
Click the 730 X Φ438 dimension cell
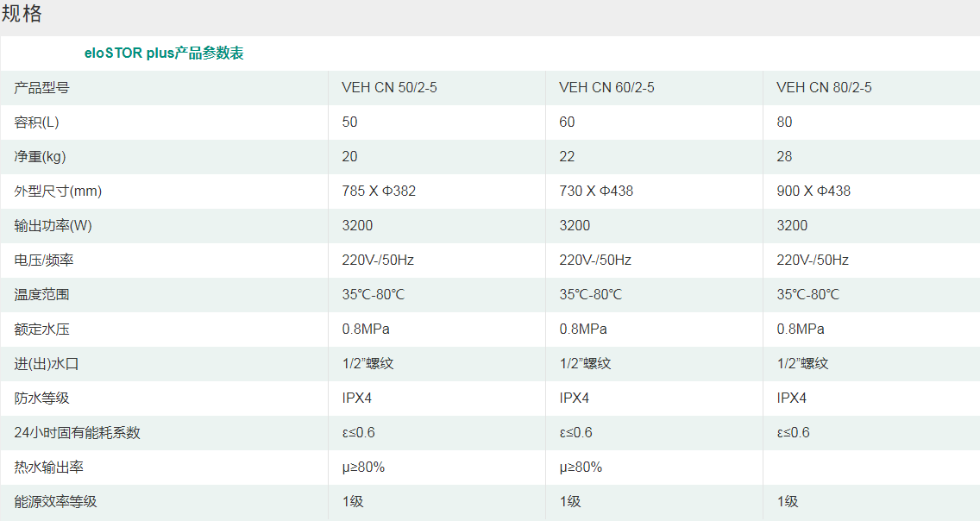click(x=596, y=191)
